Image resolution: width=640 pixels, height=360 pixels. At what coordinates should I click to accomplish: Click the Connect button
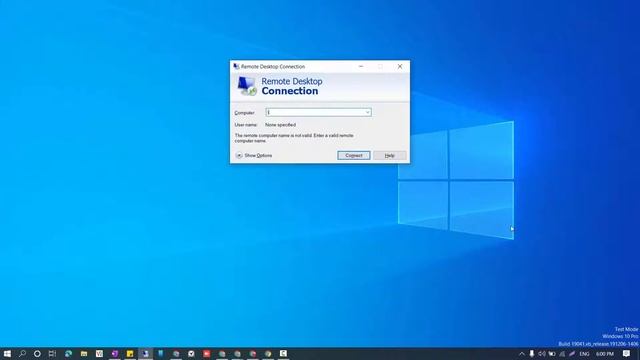click(353, 156)
